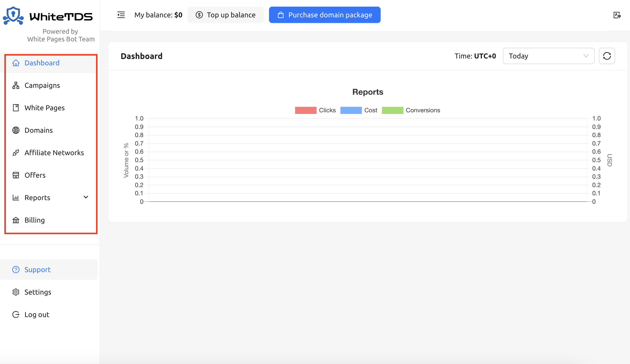Click the Cost legend label
630x364 pixels.
(371, 110)
